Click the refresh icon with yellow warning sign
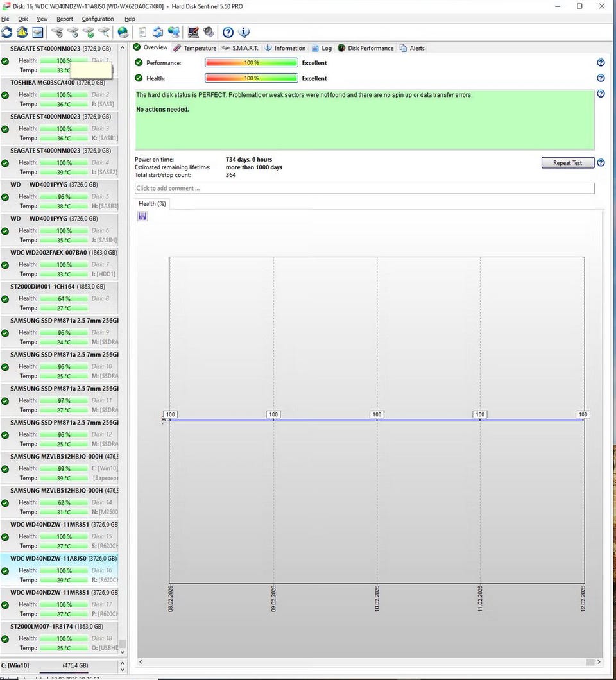This screenshot has width=616, height=680. [x=22, y=32]
